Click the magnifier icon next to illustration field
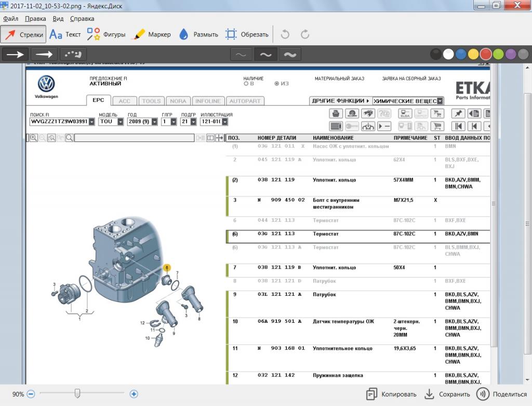Viewport: 532px width, 406px height. point(69,138)
